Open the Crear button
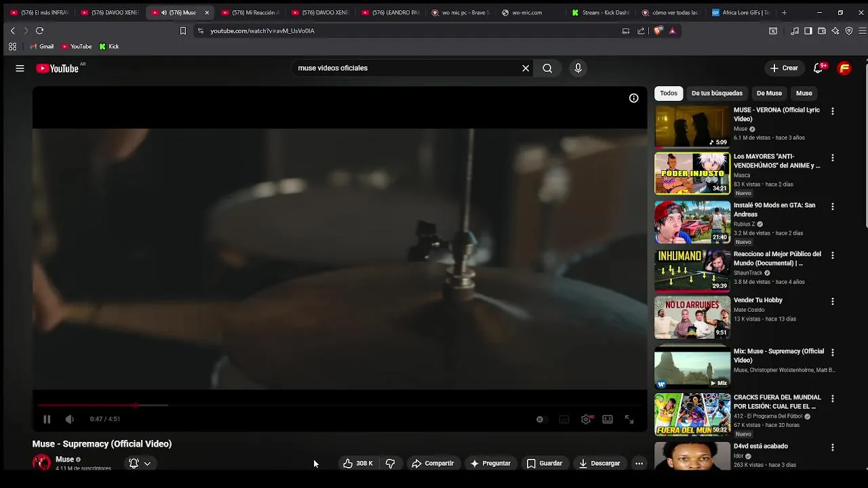The height and width of the screenshot is (488, 868). (x=784, y=68)
